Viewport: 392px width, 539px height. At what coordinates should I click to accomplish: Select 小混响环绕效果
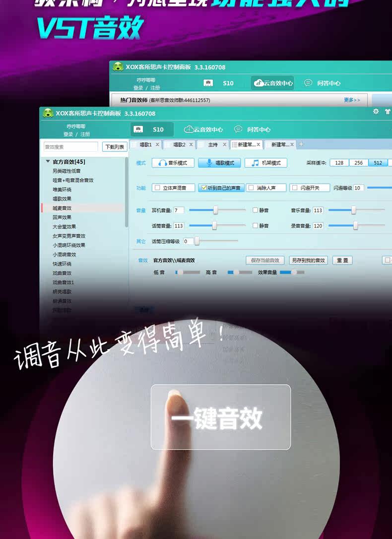click(x=68, y=245)
